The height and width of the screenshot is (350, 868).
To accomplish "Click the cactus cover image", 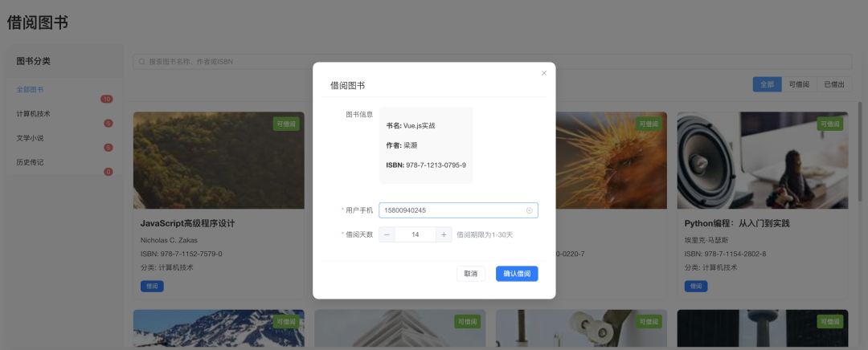I will [x=611, y=161].
